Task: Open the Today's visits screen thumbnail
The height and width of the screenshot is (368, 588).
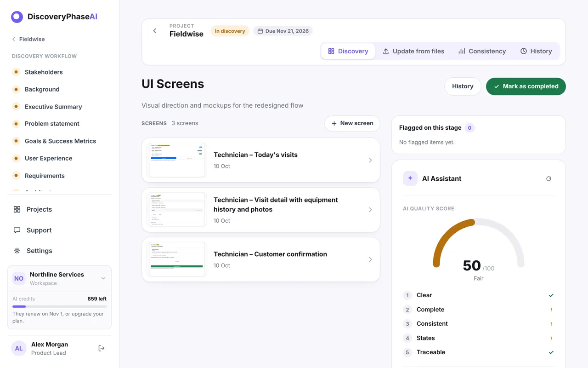Action: pyautogui.click(x=177, y=160)
